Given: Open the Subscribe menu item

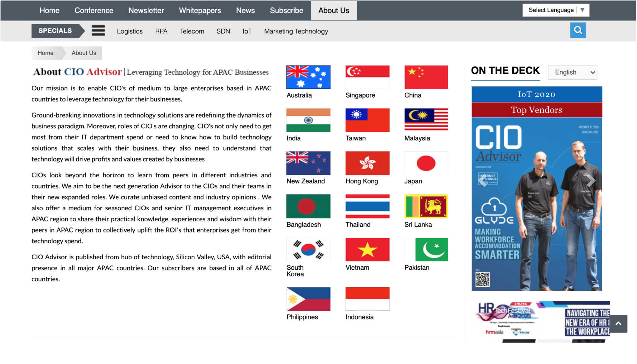Looking at the screenshot, I should point(286,11).
